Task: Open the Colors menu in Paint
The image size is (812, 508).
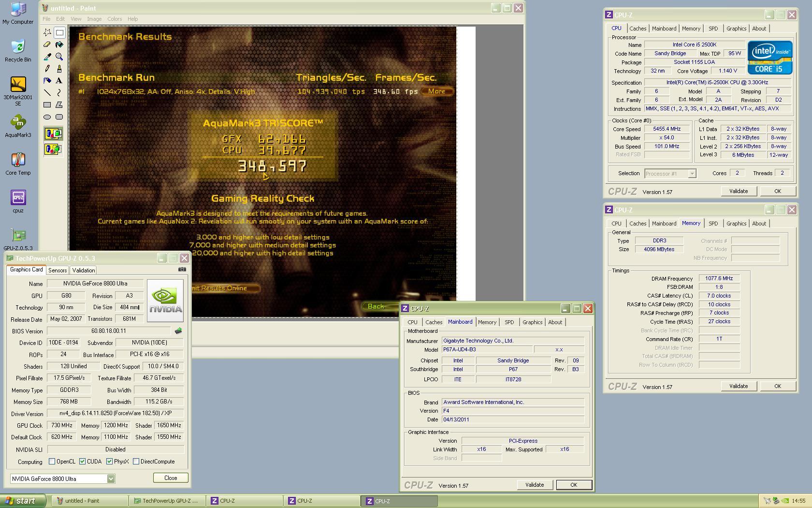Action: point(115,19)
